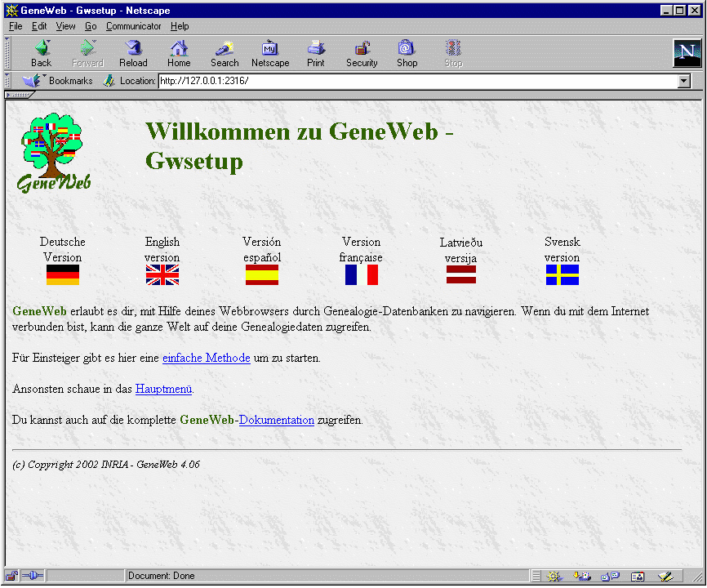Click the 'English version' label
707x588 pixels.
pyautogui.click(x=162, y=249)
